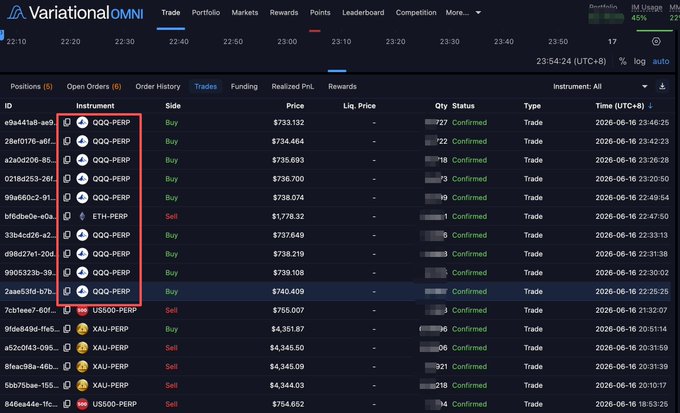Toggle auto scale on chart
Viewport: 680px width, 413px height.
[x=660, y=61]
